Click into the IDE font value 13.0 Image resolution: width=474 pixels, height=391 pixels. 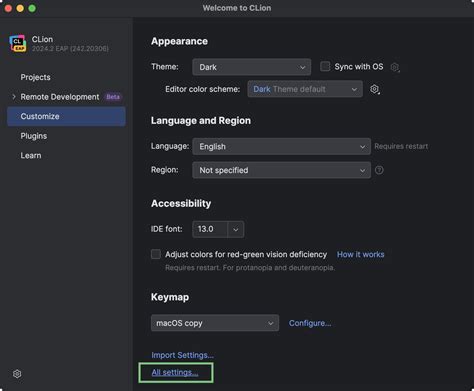[x=210, y=229]
